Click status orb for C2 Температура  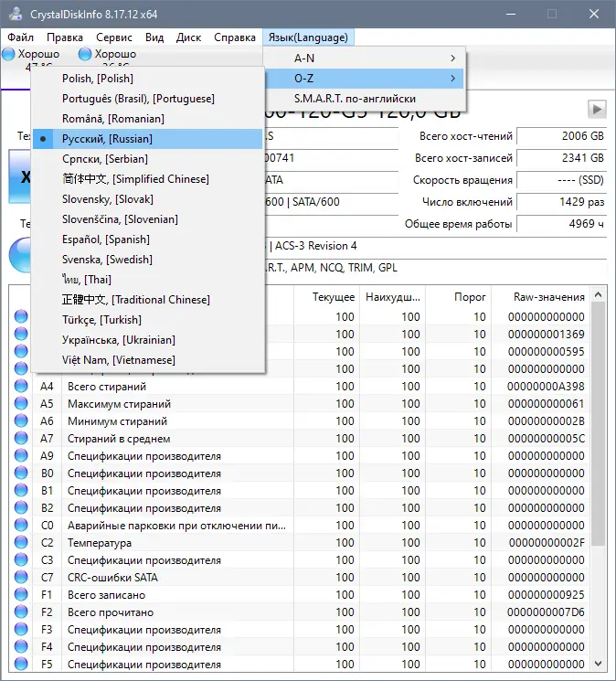[x=21, y=542]
